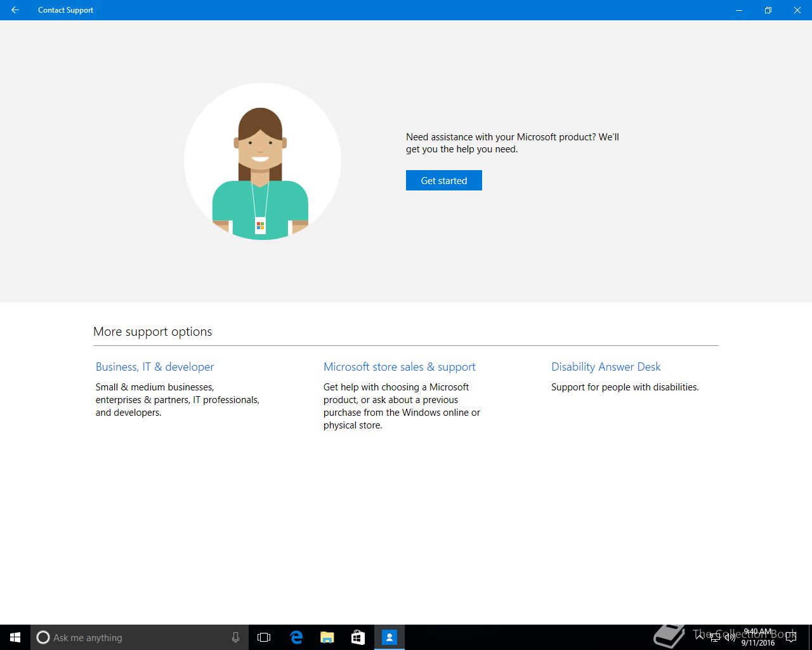Open the taskbar clock showing 9:40 AM
This screenshot has height=650, width=812.
pos(758,637)
